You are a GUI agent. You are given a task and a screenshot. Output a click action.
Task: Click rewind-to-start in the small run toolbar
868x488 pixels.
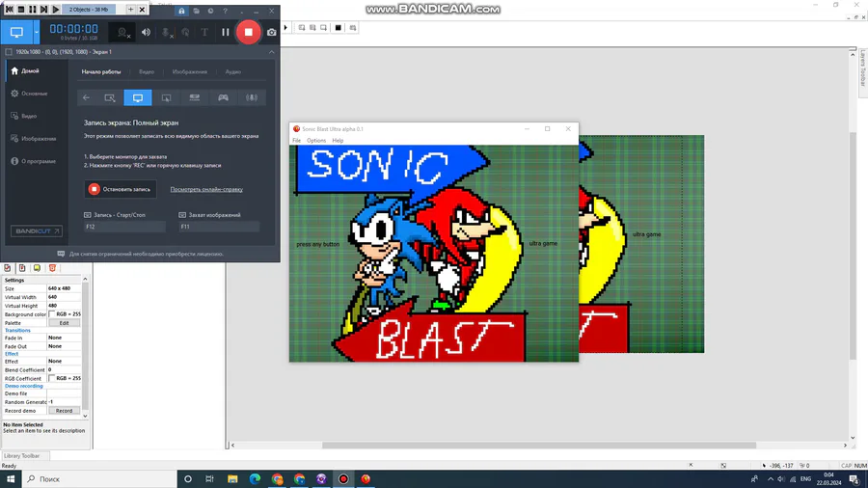[x=10, y=10]
